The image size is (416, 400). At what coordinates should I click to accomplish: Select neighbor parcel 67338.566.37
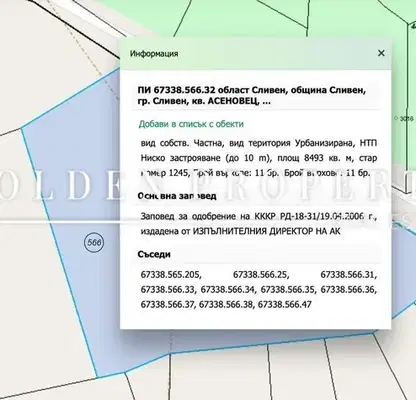pyautogui.click(x=169, y=304)
